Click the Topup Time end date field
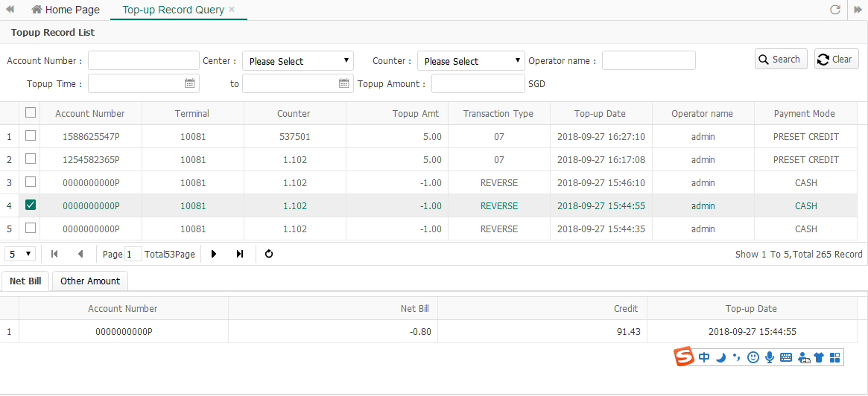The image size is (868, 396). point(298,83)
